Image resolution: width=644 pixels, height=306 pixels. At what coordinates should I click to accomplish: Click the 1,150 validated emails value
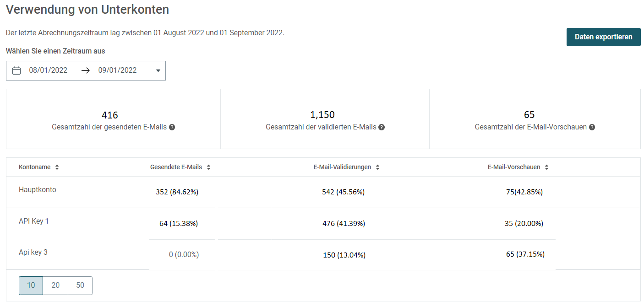pyautogui.click(x=322, y=115)
